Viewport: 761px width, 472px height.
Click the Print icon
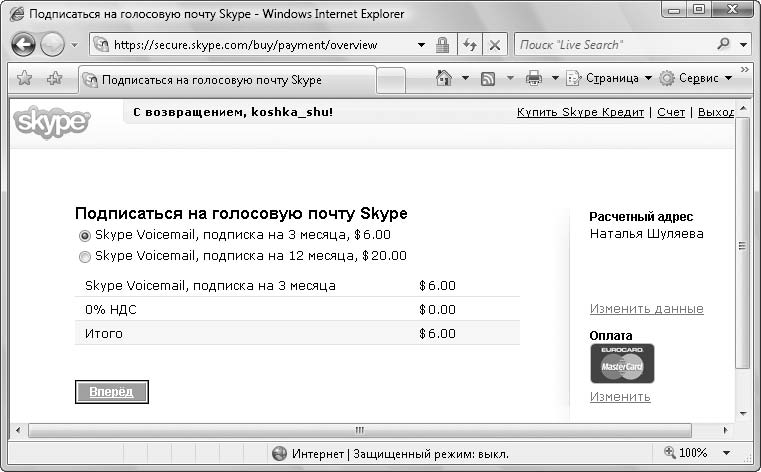pyautogui.click(x=534, y=78)
